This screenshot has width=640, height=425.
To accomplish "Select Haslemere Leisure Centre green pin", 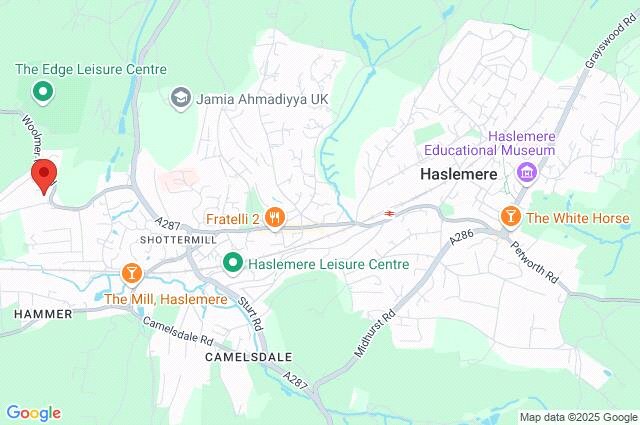I will (x=233, y=264).
